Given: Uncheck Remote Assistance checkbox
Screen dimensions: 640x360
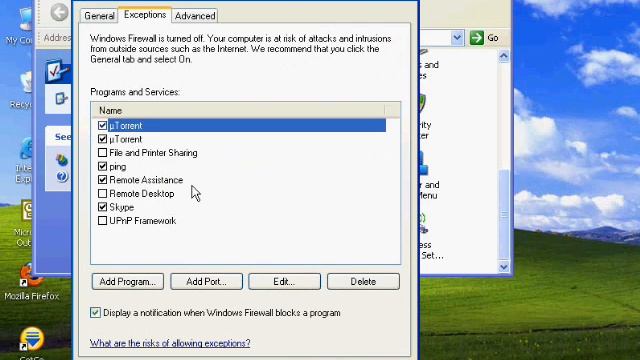Looking at the screenshot, I should (102, 180).
